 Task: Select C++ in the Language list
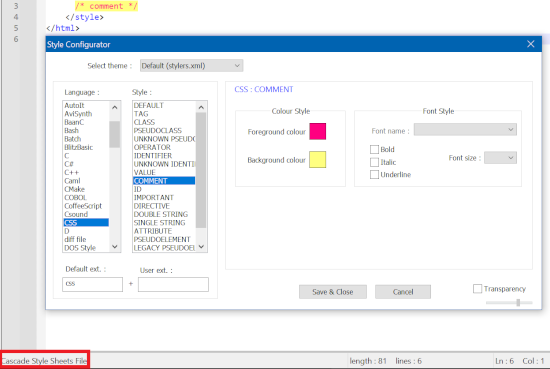tap(86, 173)
